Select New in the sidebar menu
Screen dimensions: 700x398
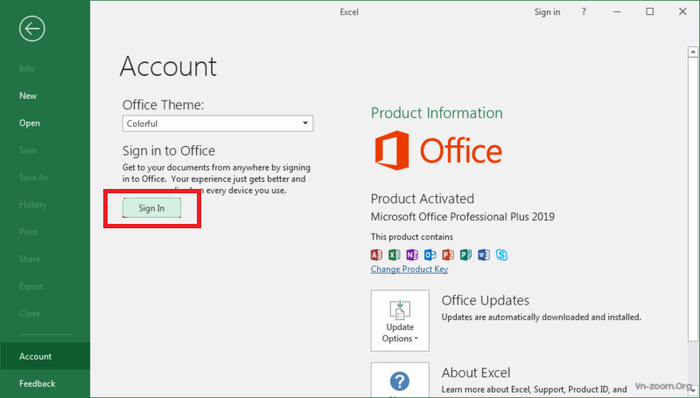pyautogui.click(x=28, y=95)
